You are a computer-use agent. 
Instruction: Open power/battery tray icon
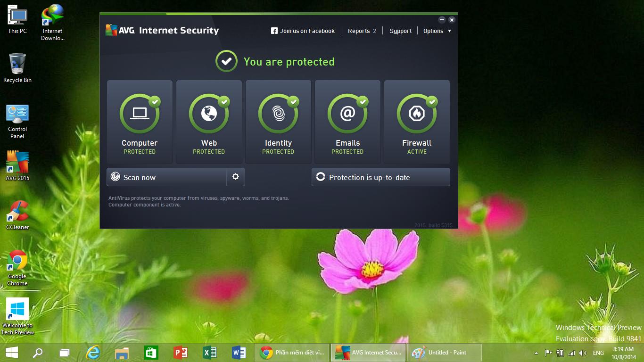560,353
